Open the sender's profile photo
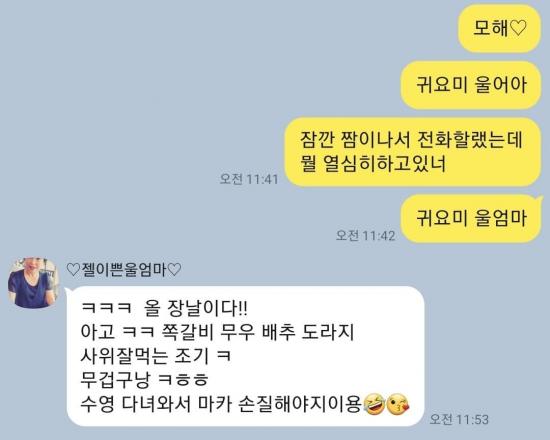This screenshot has width=550, height=440. 33,283
